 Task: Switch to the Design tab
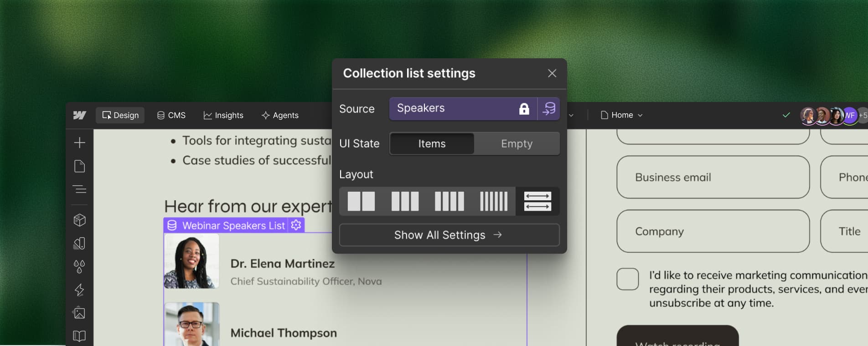click(120, 115)
